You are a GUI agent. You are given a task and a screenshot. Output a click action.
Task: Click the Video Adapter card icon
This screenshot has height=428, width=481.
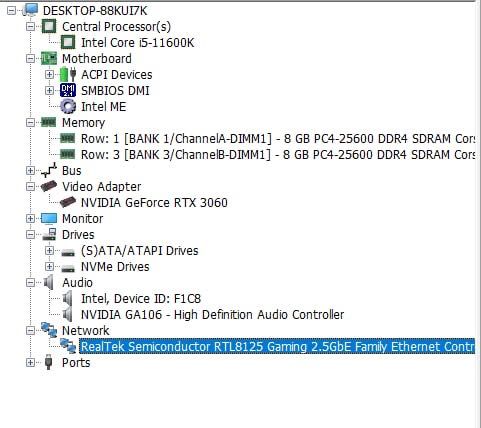[x=49, y=186]
